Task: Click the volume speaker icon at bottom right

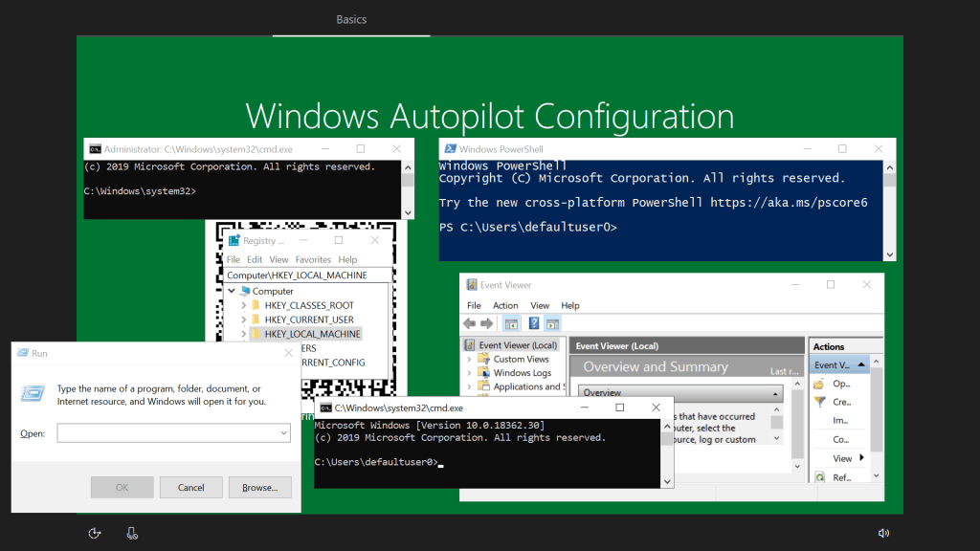Action: tap(883, 533)
